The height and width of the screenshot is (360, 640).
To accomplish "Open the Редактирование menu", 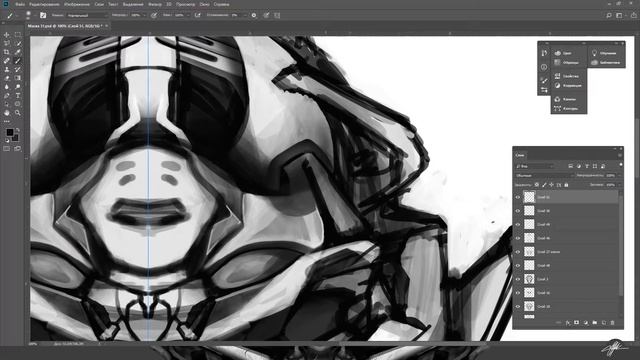I will point(44,4).
